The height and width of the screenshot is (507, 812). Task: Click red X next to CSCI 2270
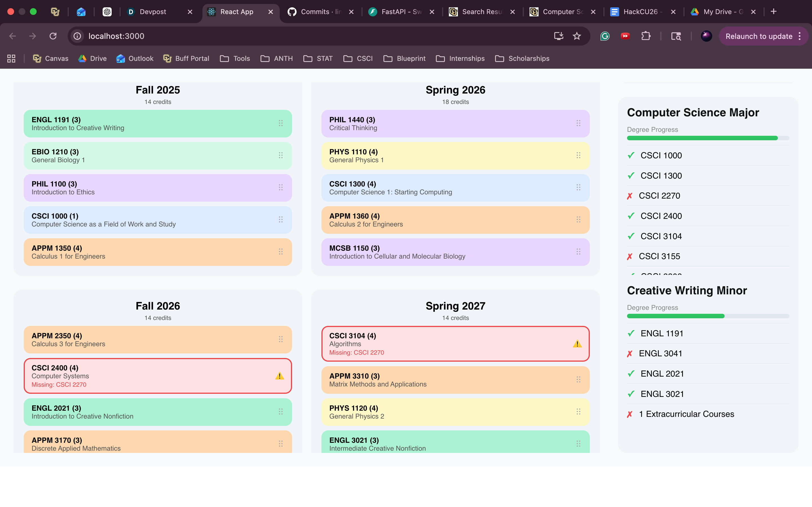pyautogui.click(x=630, y=196)
